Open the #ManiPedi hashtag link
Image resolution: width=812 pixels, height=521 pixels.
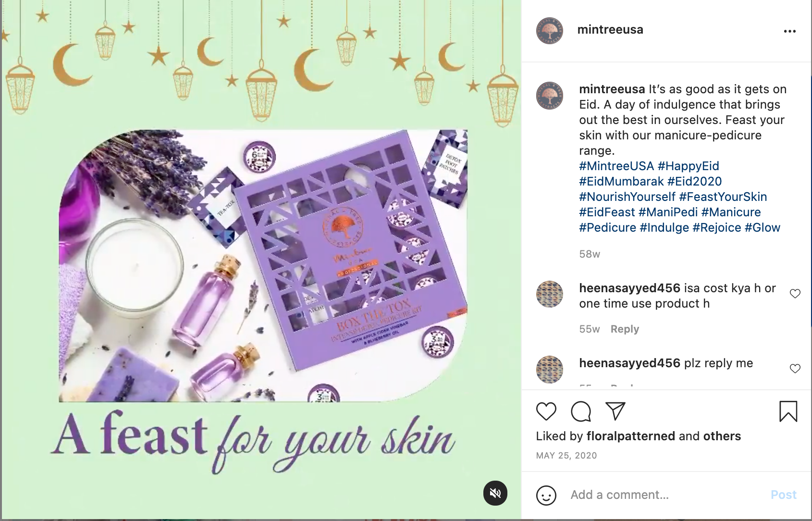tap(668, 212)
